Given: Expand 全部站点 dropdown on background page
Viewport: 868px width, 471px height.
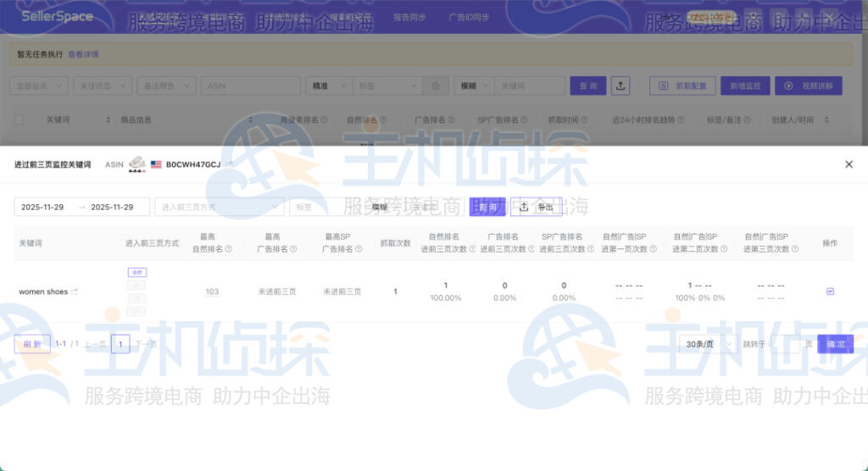Looking at the screenshot, I should tap(39, 86).
